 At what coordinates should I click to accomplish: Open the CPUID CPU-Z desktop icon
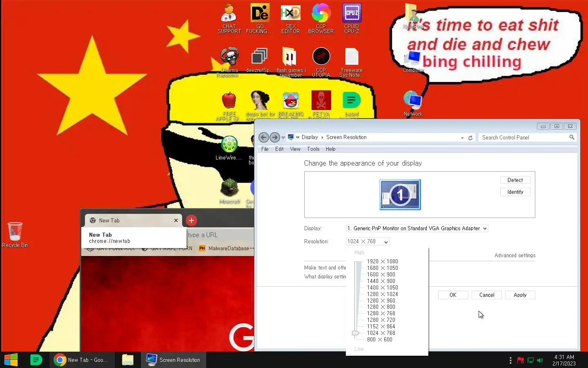coord(352,19)
